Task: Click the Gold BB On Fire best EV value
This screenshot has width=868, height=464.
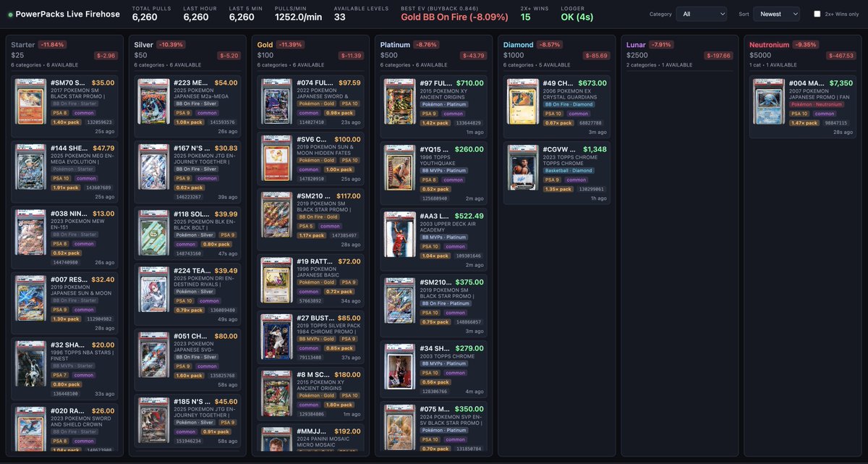Action: tap(455, 17)
